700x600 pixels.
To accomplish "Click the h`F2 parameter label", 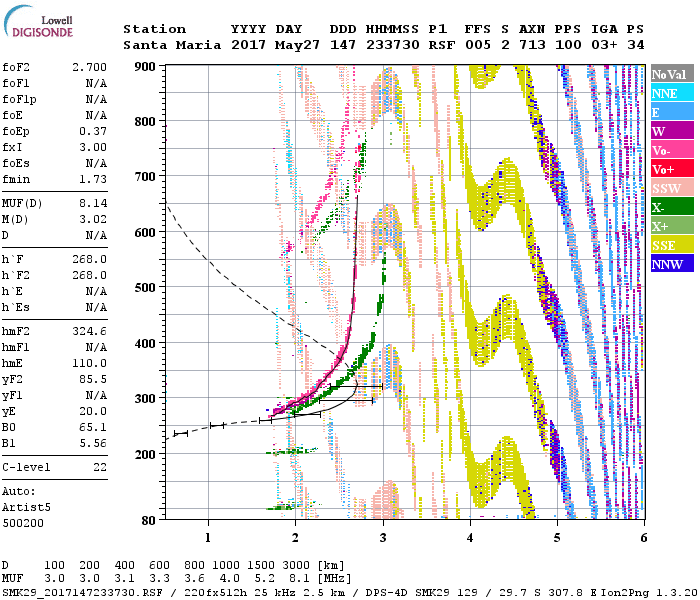I will pyautogui.click(x=16, y=275).
